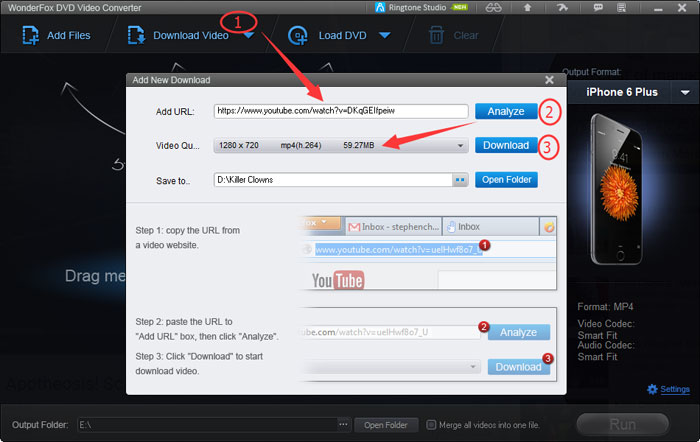This screenshot has width=700, height=442.
Task: Minimize the WonderFox window
Action: click(658, 8)
